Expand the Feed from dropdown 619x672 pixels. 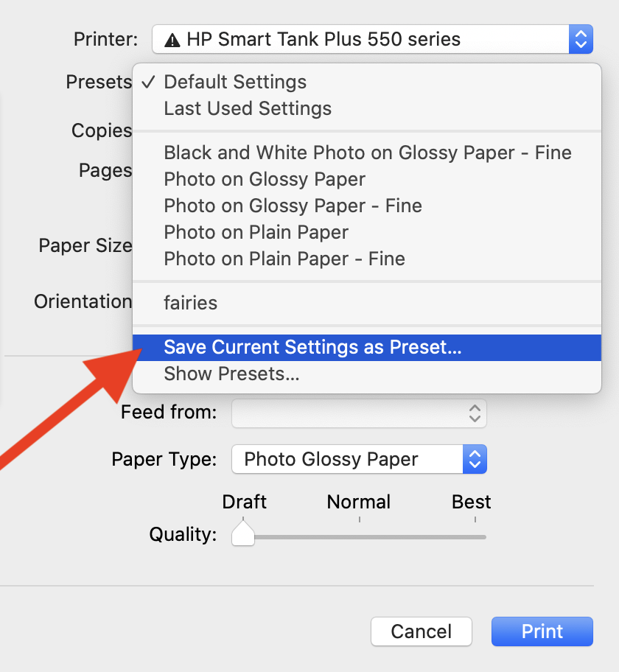coord(359,413)
